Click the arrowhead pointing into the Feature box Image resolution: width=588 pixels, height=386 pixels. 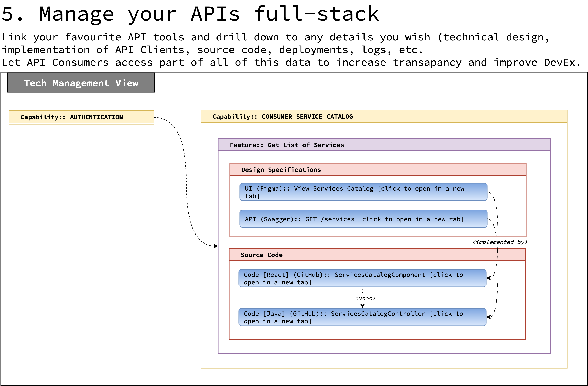pyautogui.click(x=216, y=246)
